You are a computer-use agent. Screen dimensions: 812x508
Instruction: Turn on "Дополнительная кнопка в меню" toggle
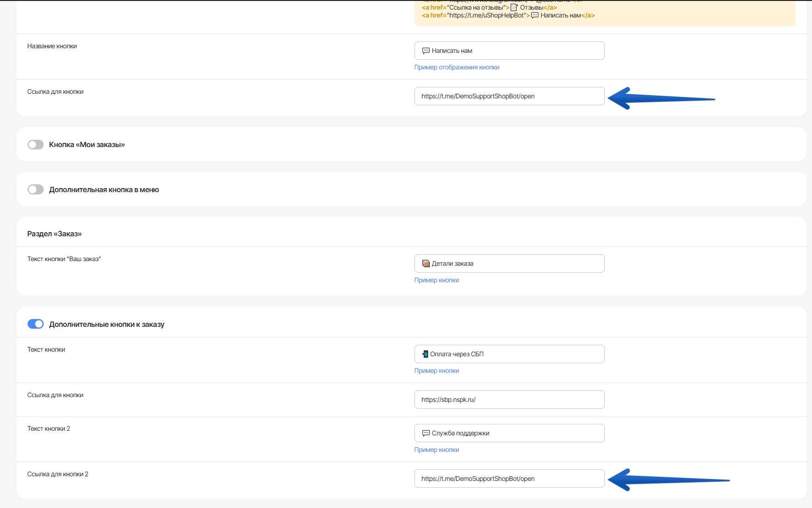pyautogui.click(x=35, y=189)
